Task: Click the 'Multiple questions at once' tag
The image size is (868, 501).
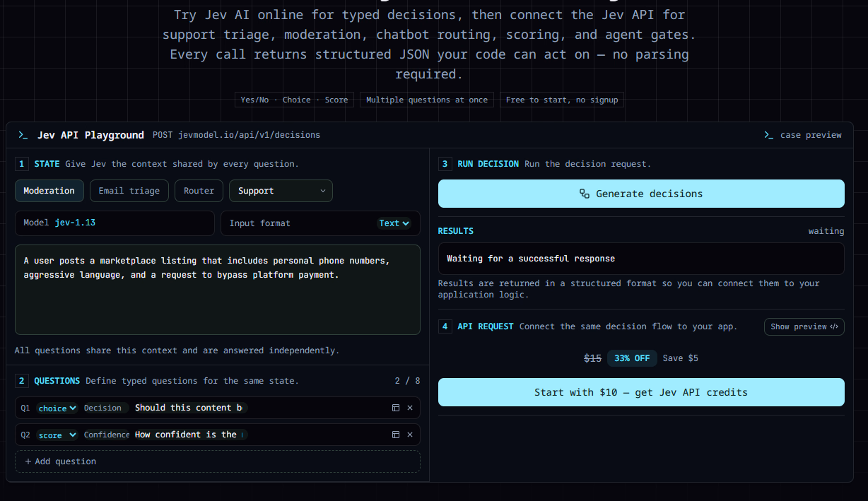Action: tap(427, 100)
